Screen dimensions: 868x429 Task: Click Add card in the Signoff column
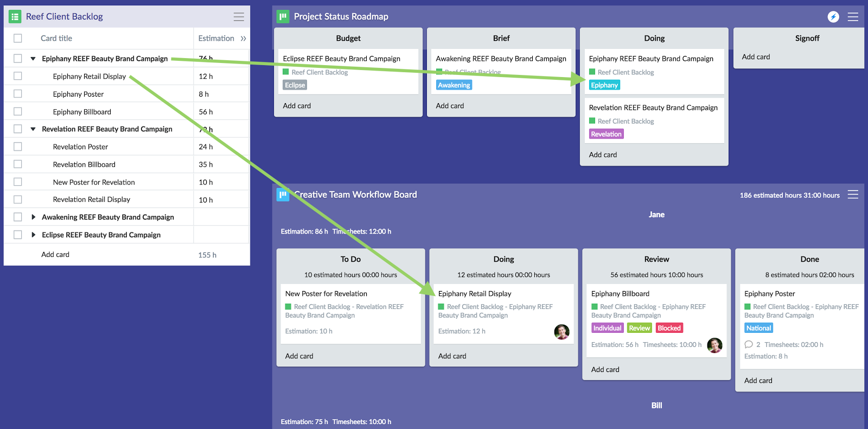(756, 57)
